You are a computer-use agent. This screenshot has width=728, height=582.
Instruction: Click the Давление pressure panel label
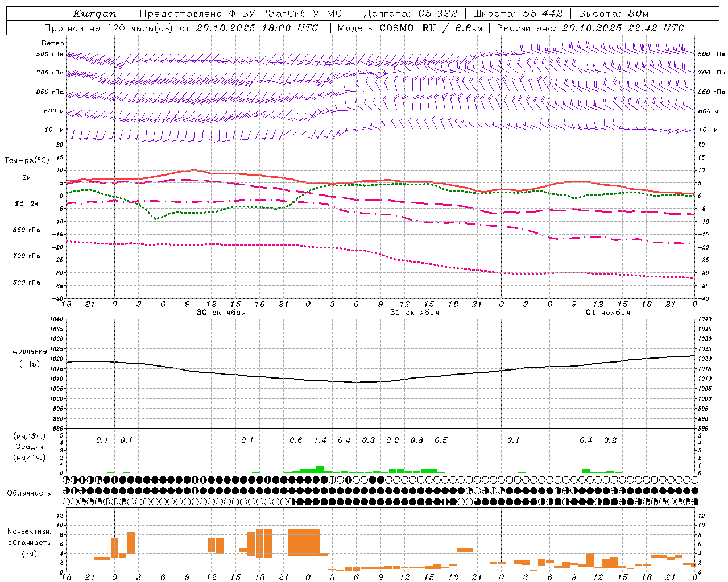pyautogui.click(x=30, y=351)
